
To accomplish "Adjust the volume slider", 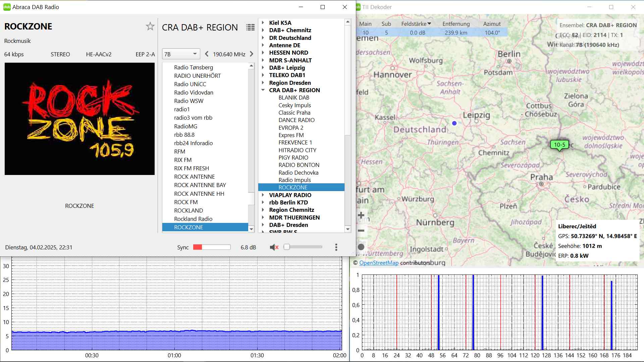I will [287, 247].
